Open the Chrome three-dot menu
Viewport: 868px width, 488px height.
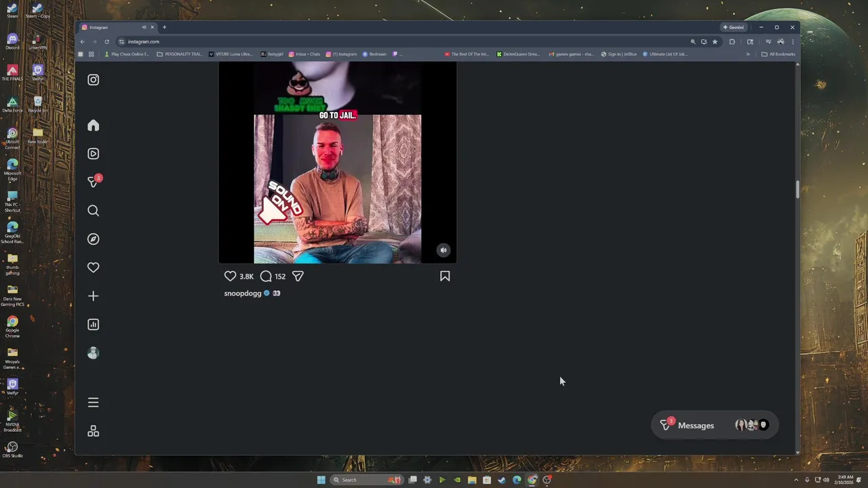[792, 41]
